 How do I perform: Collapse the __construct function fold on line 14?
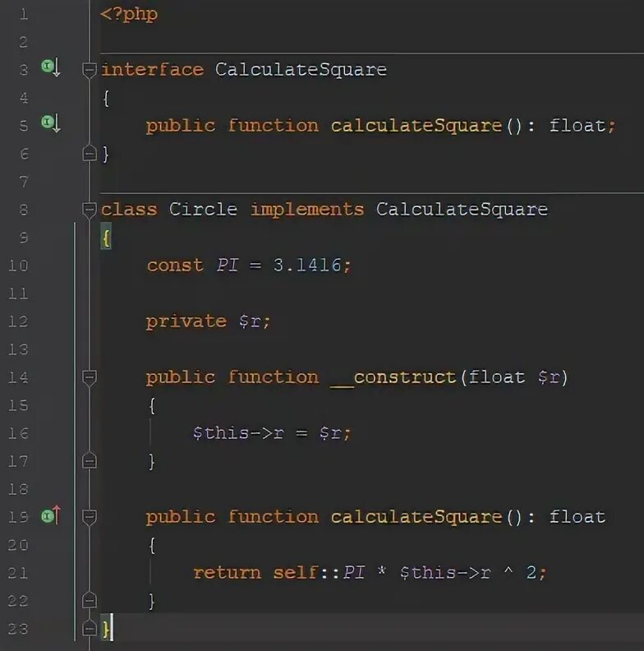tap(90, 378)
